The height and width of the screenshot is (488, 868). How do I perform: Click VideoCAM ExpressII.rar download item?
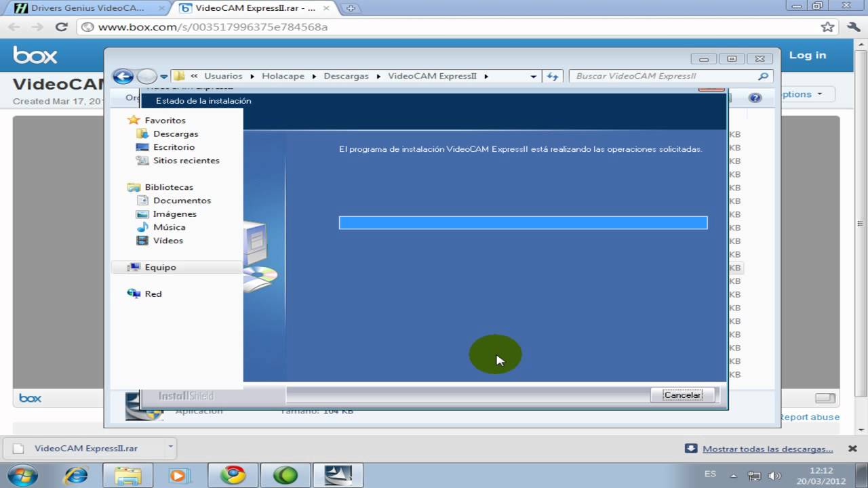click(85, 449)
